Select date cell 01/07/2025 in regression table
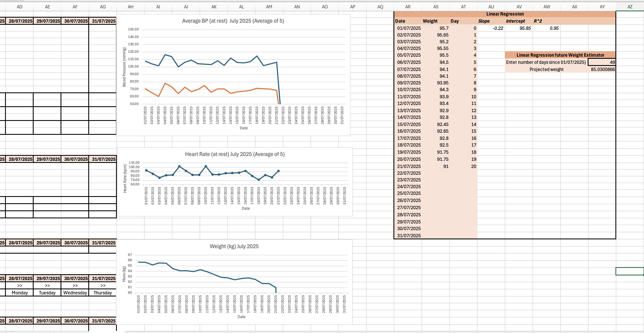This screenshot has width=644, height=333. [x=408, y=28]
